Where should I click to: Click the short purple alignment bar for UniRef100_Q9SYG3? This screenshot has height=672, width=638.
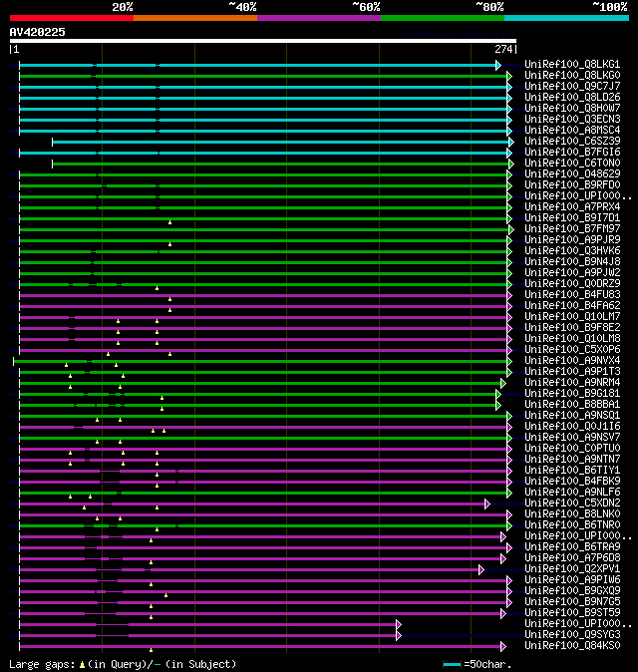coord(210,635)
